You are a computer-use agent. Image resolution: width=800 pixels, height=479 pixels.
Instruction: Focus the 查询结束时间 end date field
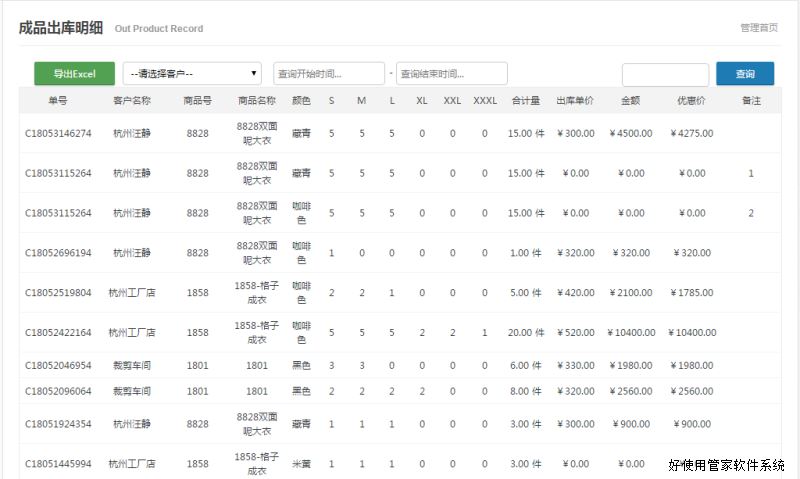[x=451, y=74]
